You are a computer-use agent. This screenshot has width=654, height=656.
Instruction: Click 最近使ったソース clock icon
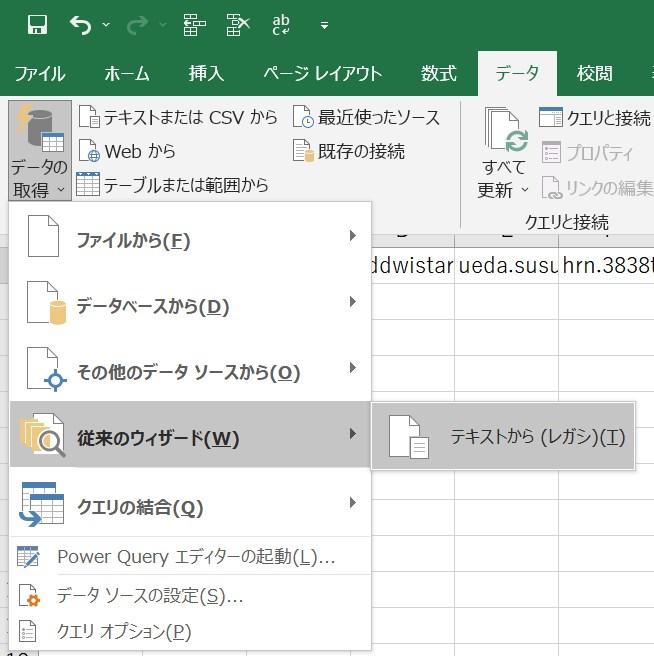(304, 118)
